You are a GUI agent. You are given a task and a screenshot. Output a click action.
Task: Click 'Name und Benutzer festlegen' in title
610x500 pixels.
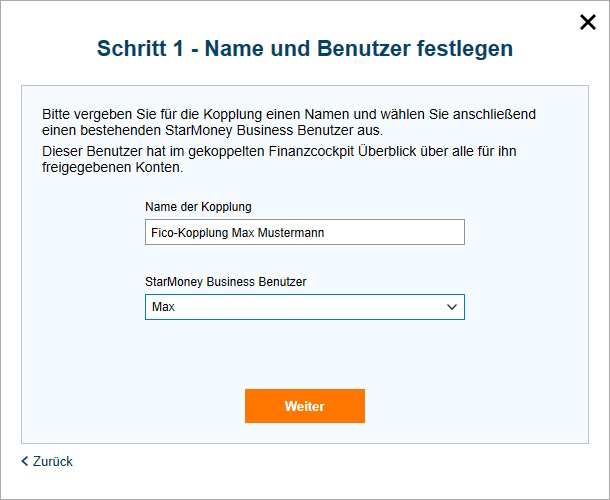(x=358, y=48)
